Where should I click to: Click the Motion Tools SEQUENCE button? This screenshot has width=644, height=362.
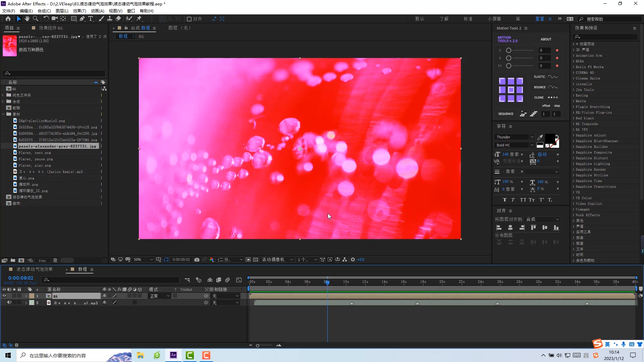point(506,114)
